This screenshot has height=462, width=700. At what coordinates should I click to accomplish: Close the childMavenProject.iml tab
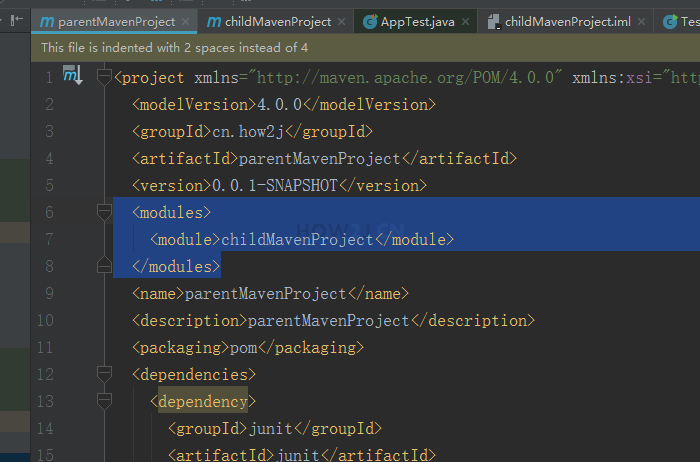click(642, 21)
